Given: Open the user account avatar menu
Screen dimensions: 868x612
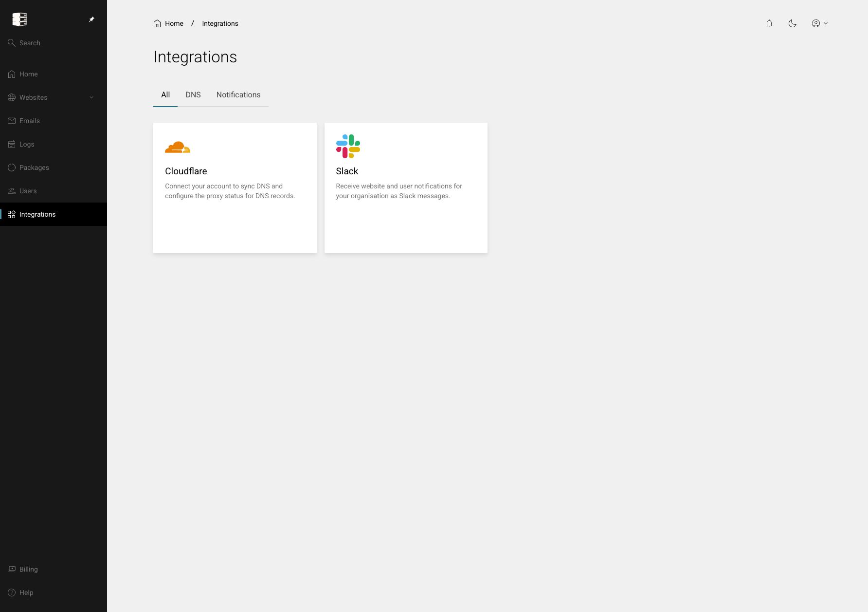Looking at the screenshot, I should pyautogui.click(x=816, y=23).
